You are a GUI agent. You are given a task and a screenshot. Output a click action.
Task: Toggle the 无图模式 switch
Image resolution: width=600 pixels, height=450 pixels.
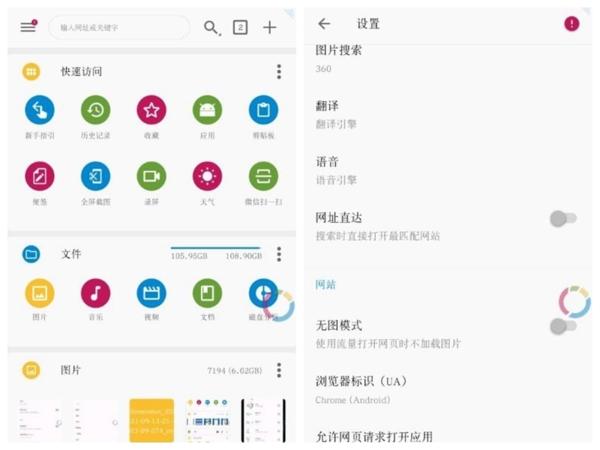tap(563, 326)
